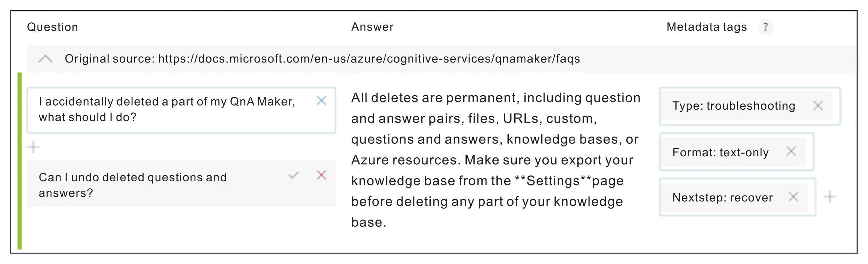The height and width of the screenshot is (264, 868).
Task: Reject the suggested 'Can I undo' question
Action: coord(321,175)
